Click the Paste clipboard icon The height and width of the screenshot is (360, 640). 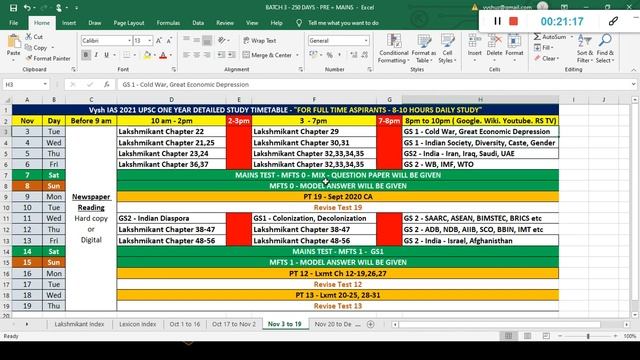(x=13, y=42)
